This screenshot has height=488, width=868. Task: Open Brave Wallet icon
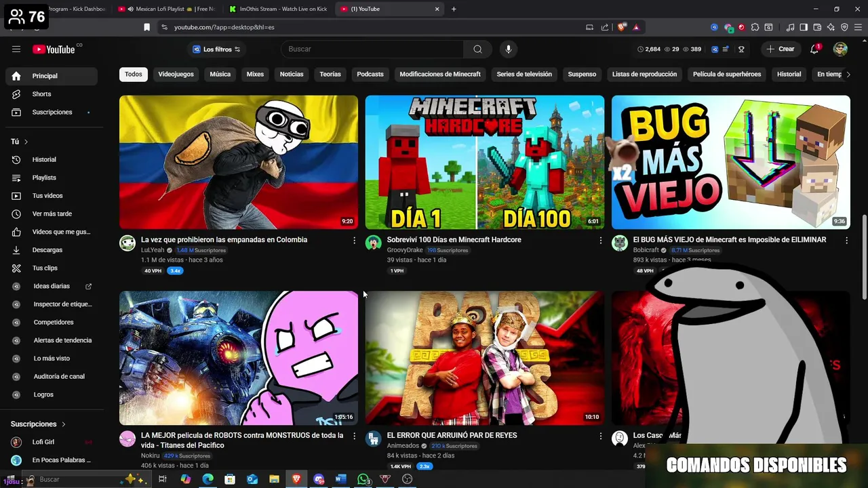pyautogui.click(x=817, y=27)
